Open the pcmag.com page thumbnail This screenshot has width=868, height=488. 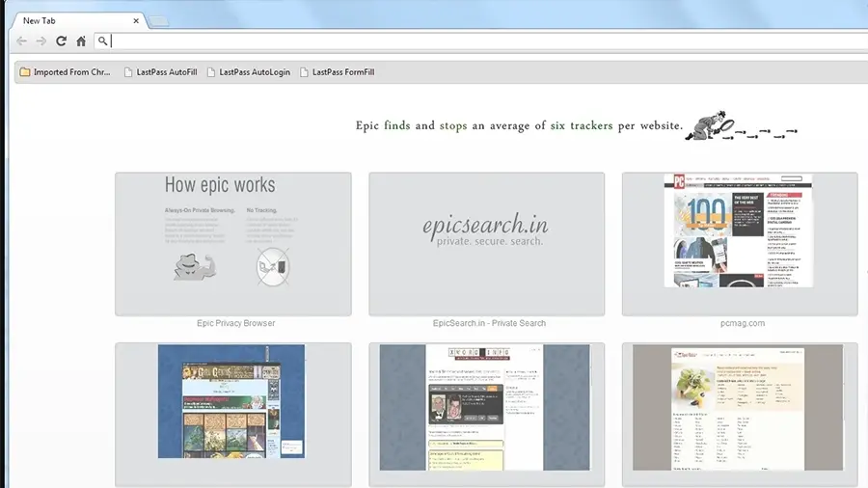click(x=740, y=244)
